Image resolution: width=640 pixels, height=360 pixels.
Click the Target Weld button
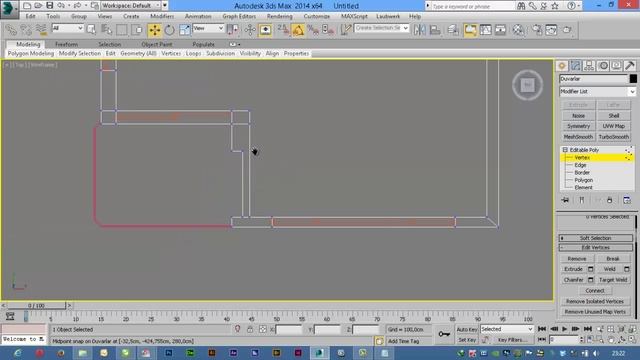(x=613, y=280)
